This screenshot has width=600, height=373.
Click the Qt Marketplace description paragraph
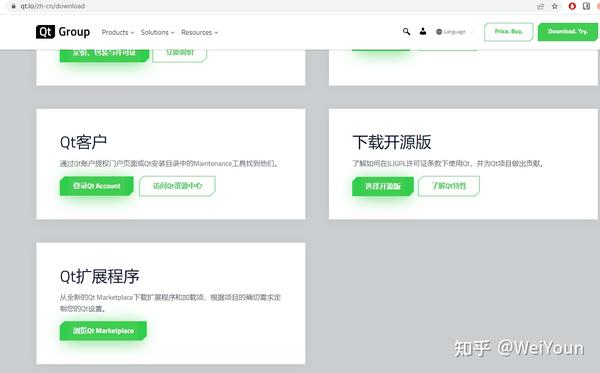[170, 303]
